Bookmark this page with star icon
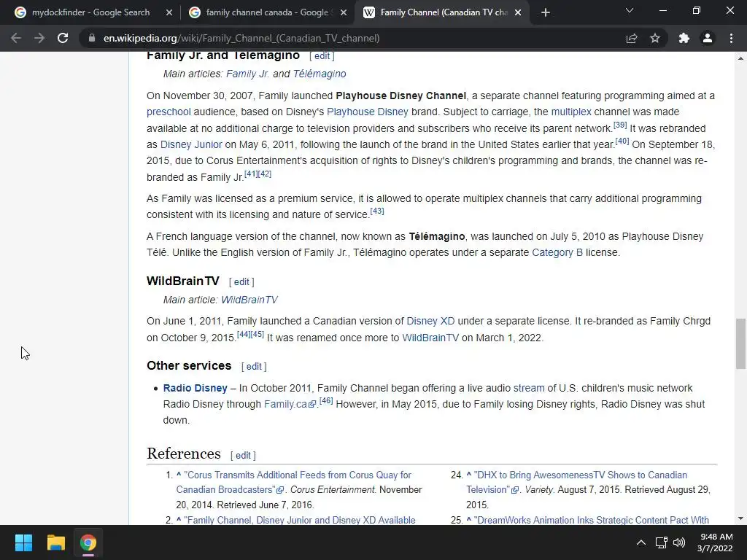Viewport: 747px width, 560px height. [x=655, y=38]
